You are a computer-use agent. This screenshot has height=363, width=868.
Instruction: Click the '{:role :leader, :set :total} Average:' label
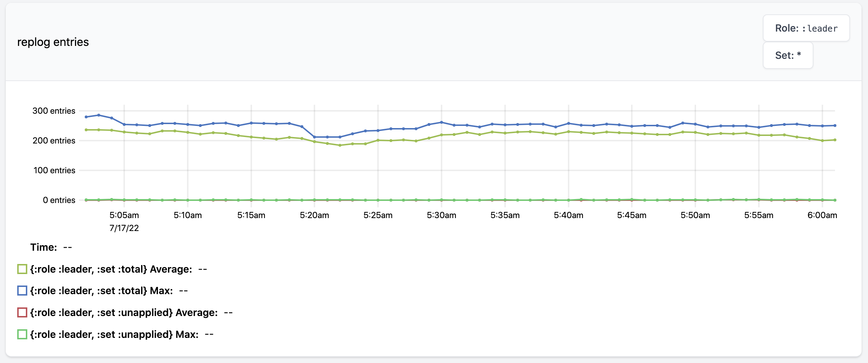pyautogui.click(x=111, y=269)
